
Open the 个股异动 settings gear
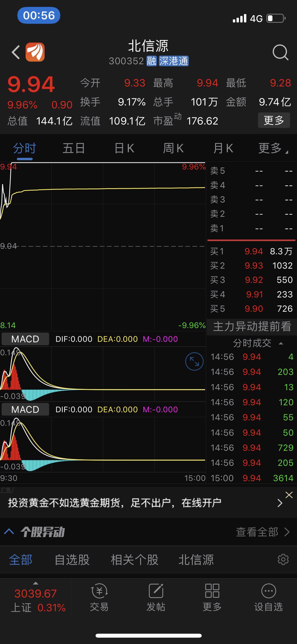pos(283,559)
